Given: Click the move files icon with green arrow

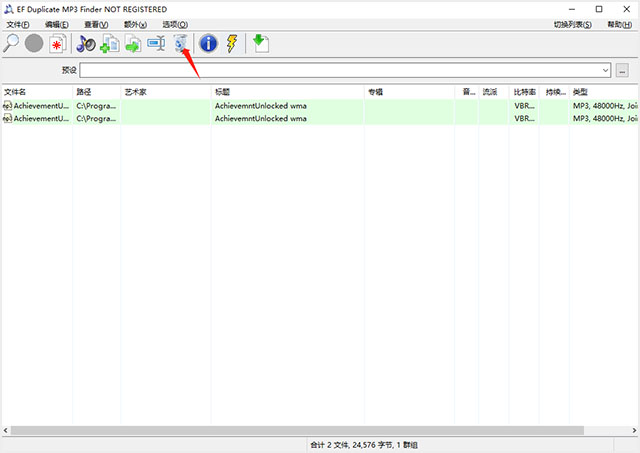Looking at the screenshot, I should click(x=132, y=43).
